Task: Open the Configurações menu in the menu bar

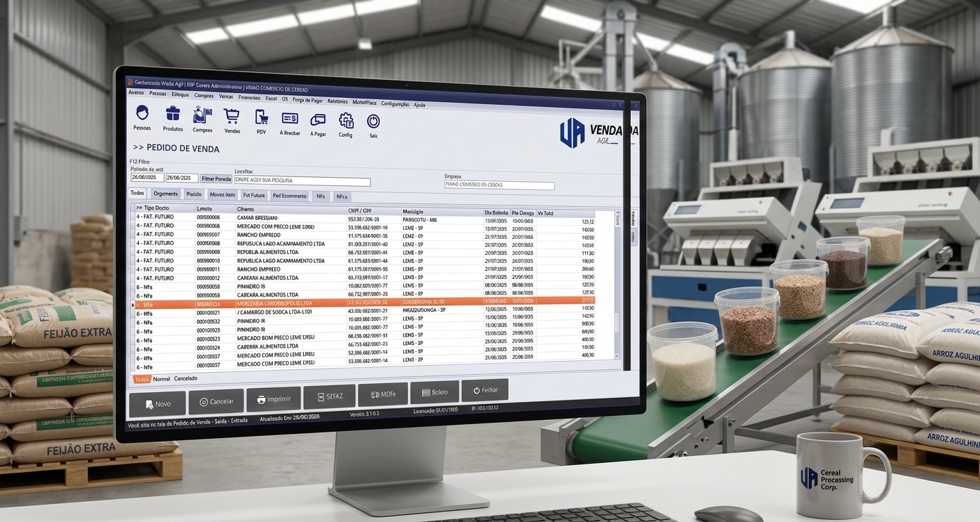Action: (395, 103)
